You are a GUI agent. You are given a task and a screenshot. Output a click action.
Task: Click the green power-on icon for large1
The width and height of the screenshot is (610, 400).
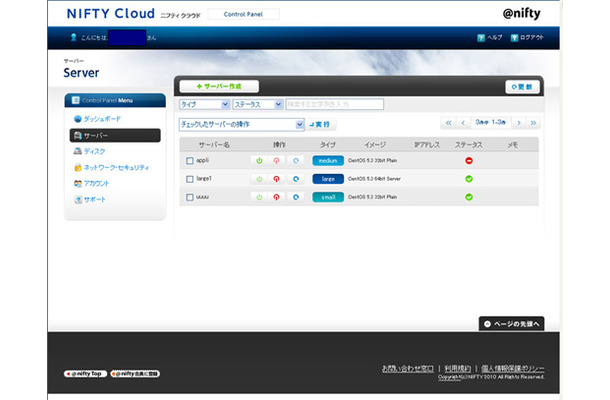259,179
